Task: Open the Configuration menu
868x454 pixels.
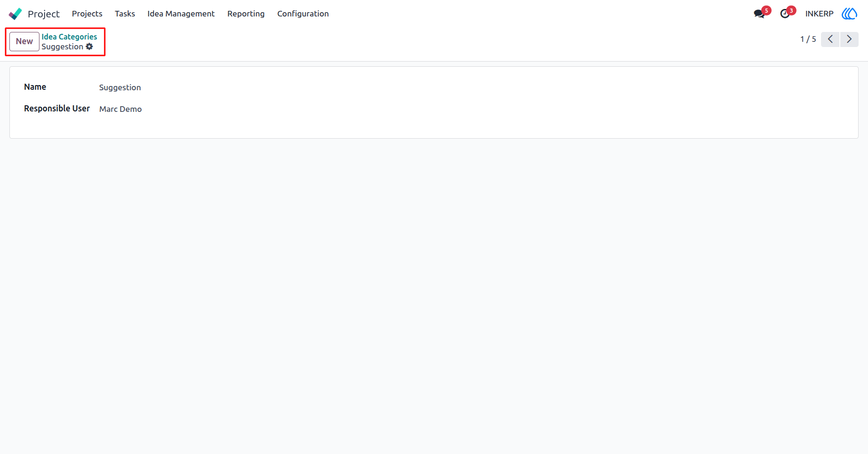Action: [303, 14]
